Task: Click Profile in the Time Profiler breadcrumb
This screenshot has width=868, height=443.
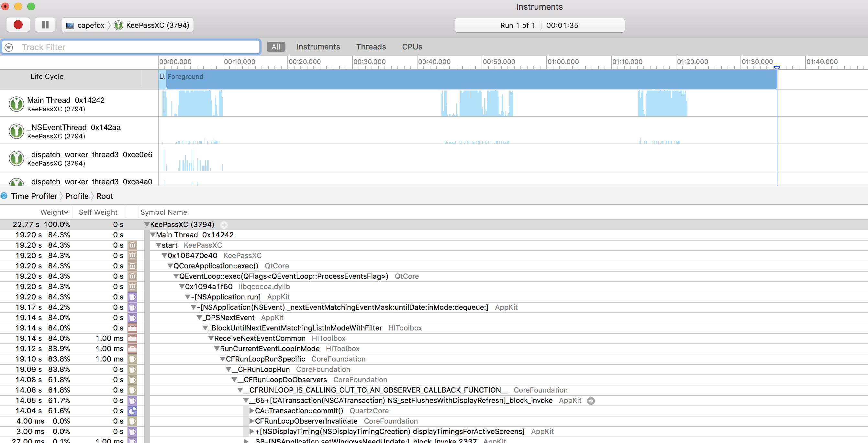Action: pyautogui.click(x=77, y=196)
